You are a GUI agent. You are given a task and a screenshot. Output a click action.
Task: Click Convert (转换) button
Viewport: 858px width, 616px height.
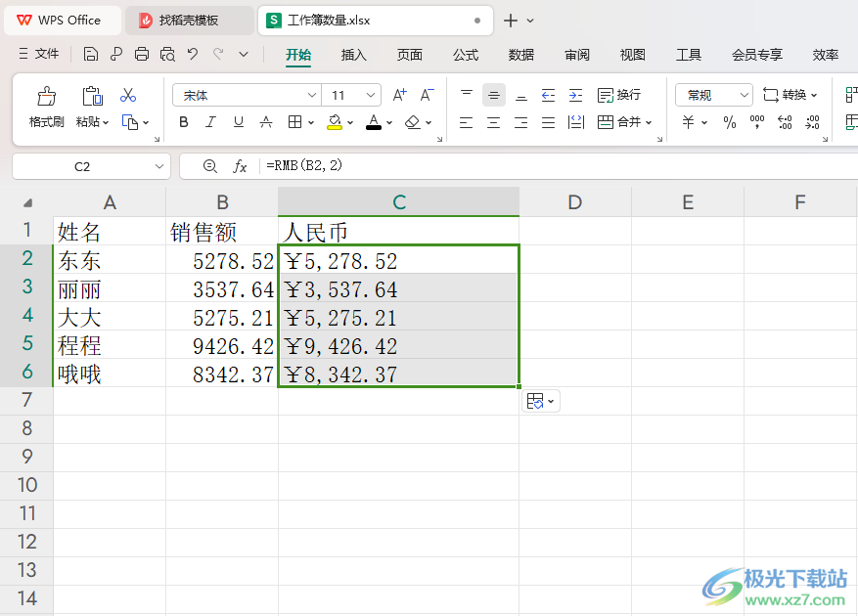[790, 95]
